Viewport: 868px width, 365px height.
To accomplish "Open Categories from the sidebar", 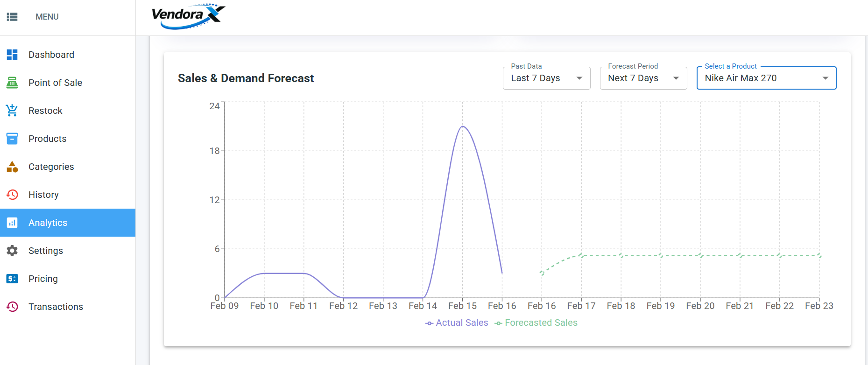I will point(68,167).
